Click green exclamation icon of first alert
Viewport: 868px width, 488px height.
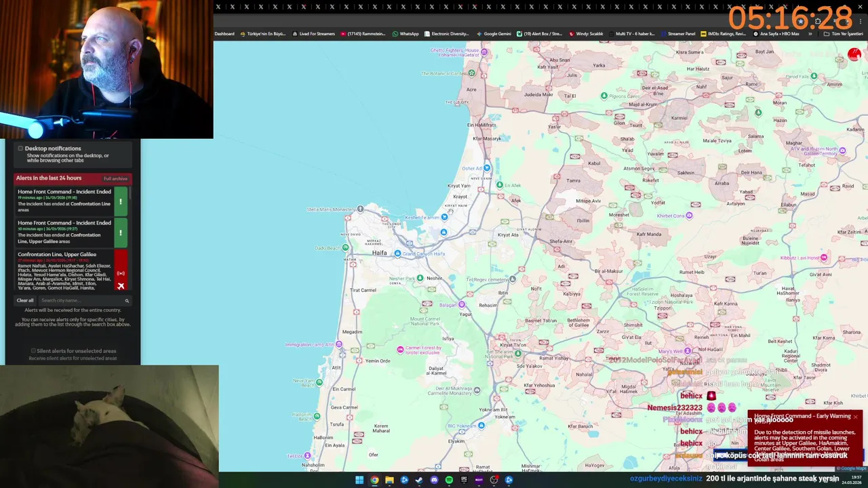[121, 201]
